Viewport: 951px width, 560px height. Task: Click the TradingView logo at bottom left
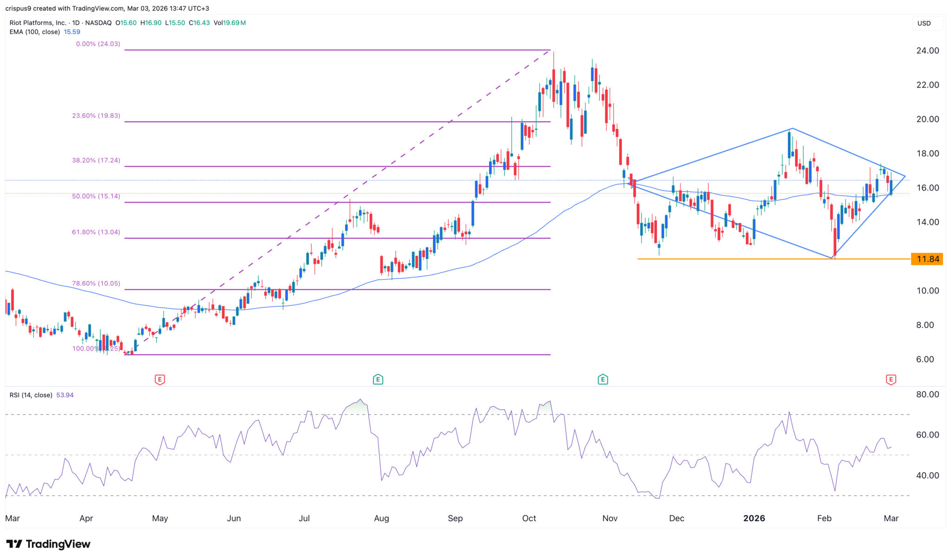(x=48, y=544)
